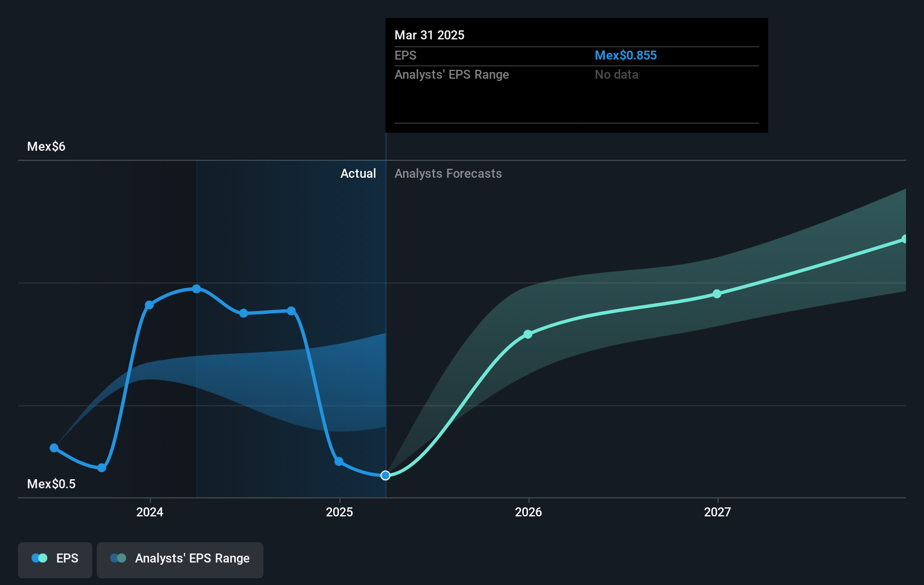Image resolution: width=924 pixels, height=585 pixels.
Task: Select the highlighted Mar 31 2025 EPS data point
Action: [385, 475]
